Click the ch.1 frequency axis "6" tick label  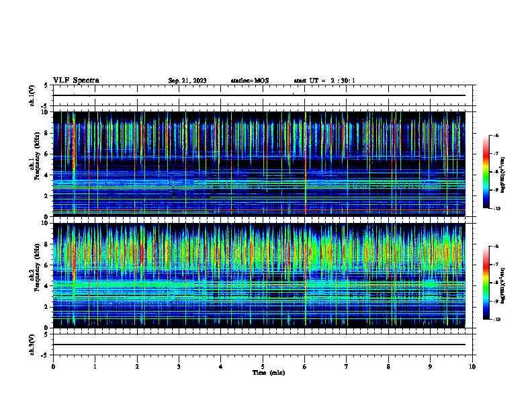tap(47, 154)
